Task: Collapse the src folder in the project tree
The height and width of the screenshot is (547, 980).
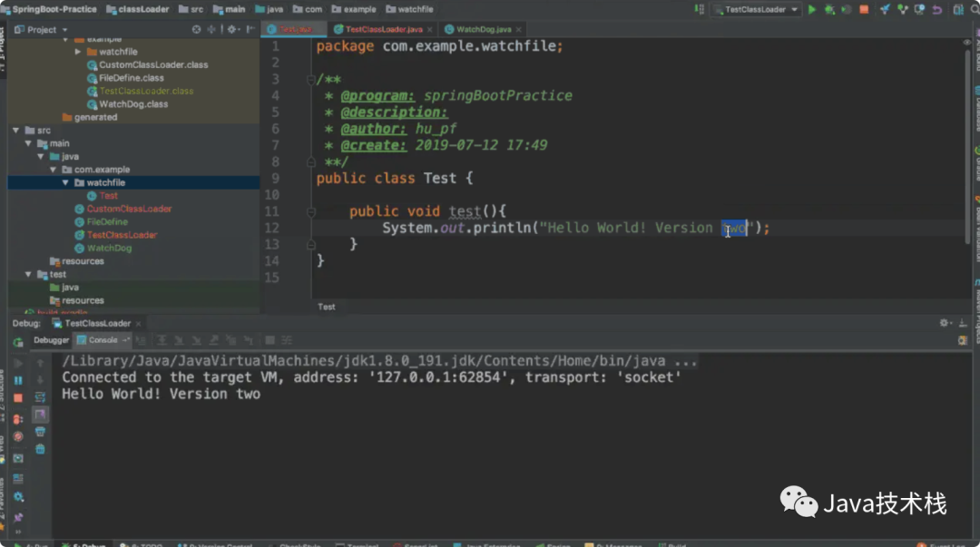Action: [x=15, y=130]
